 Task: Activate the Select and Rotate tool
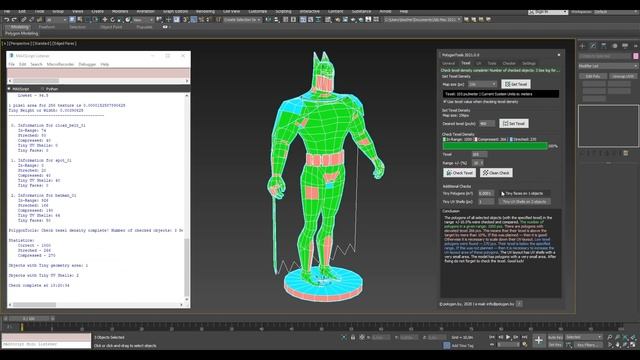pyautogui.click(x=112, y=20)
